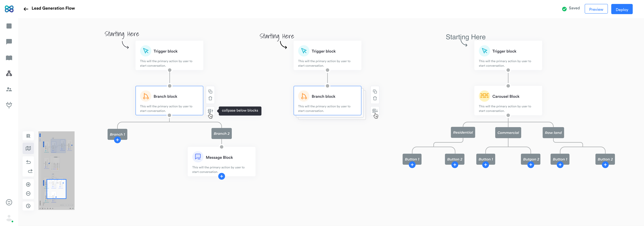644x226 pixels.
Task: Zoom in with the plus magnifier
Action: (28, 184)
